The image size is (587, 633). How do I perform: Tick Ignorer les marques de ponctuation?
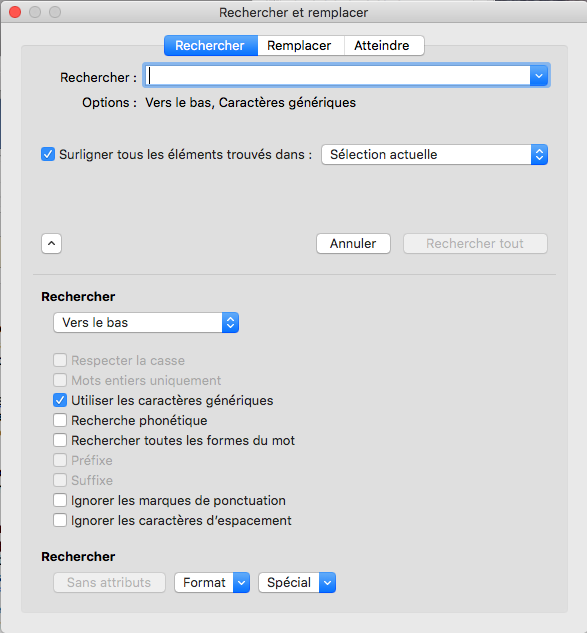pyautogui.click(x=60, y=500)
